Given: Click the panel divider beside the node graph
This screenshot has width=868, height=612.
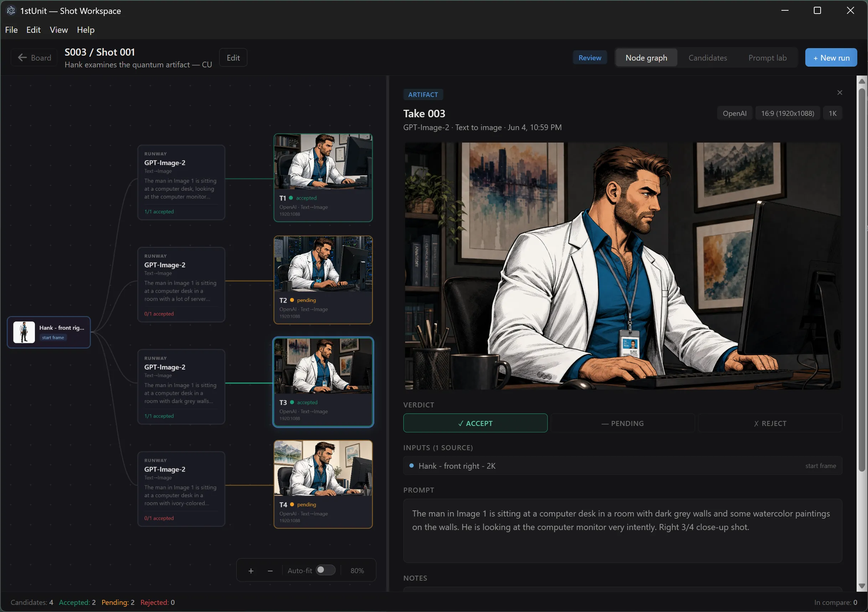Looking at the screenshot, I should [x=388, y=333].
